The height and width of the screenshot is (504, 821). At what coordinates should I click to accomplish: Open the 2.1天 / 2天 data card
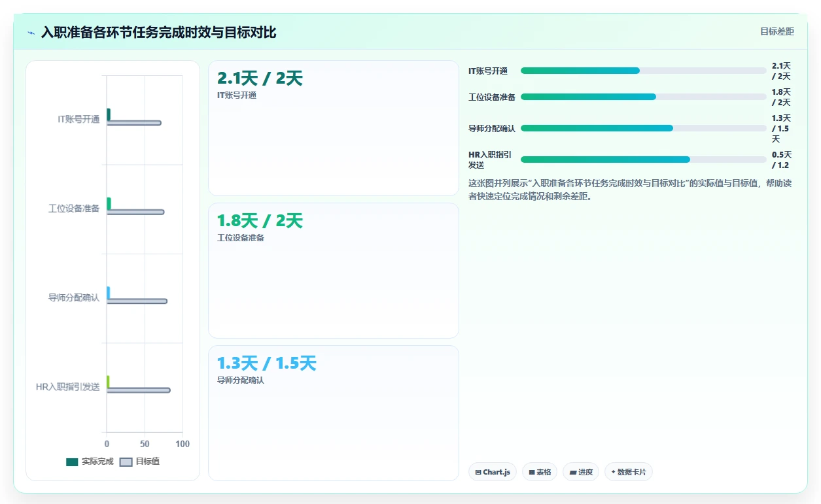pyautogui.click(x=334, y=128)
